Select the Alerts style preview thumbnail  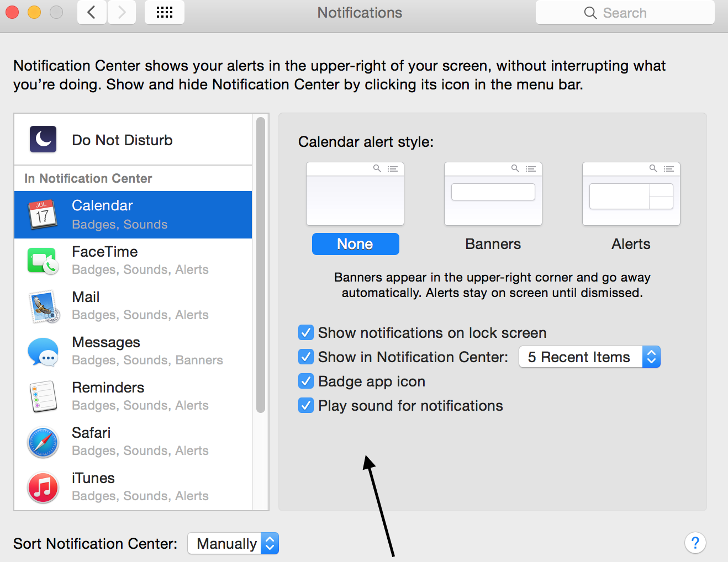[631, 194]
